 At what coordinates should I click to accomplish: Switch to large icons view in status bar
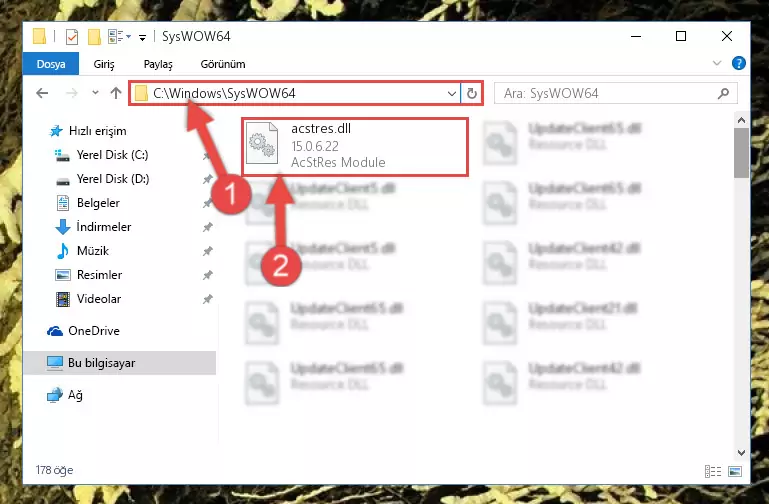click(x=735, y=472)
